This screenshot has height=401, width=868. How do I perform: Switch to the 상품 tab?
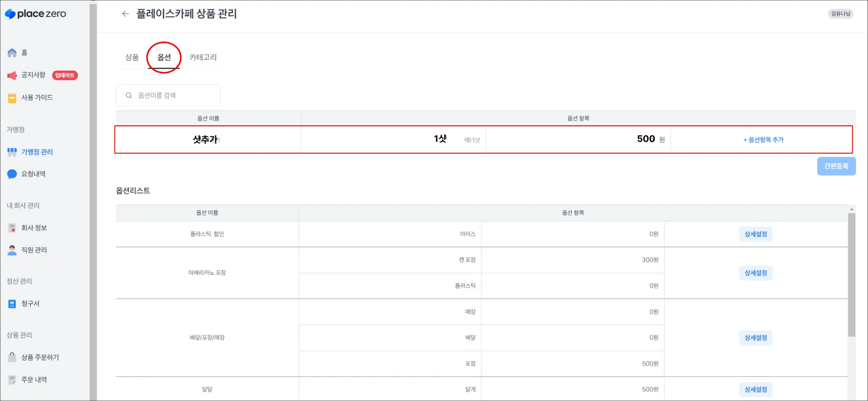(132, 58)
